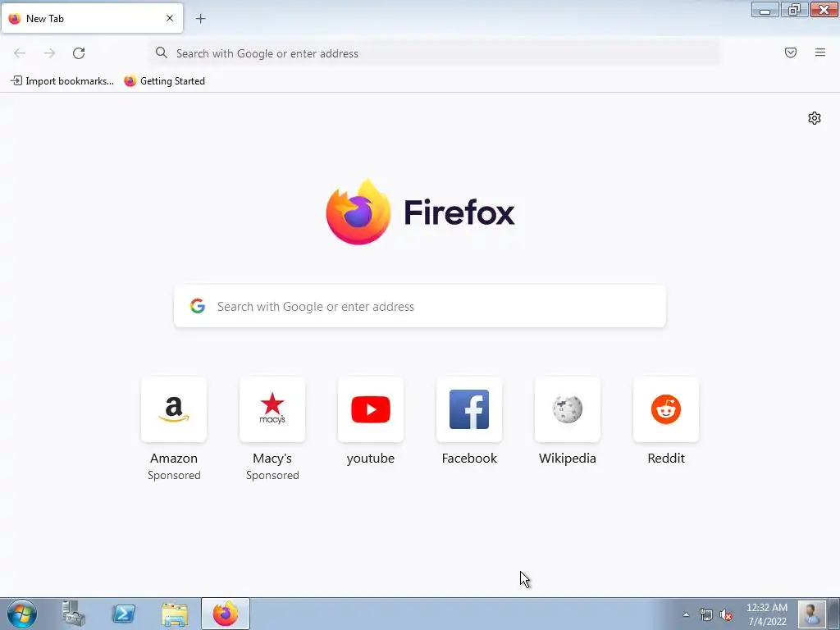Image resolution: width=840 pixels, height=630 pixels.
Task: Launch Server Manager from taskbar
Action: [73, 614]
